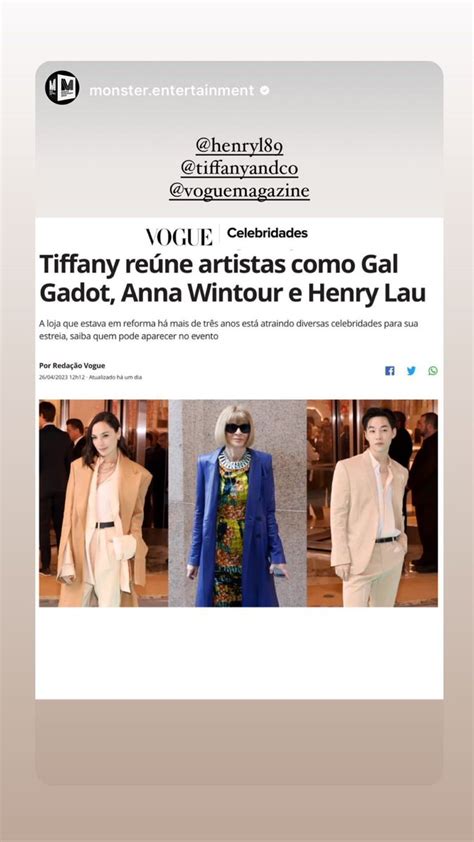
Task: Open the left photo with tan coat
Action: (104, 503)
